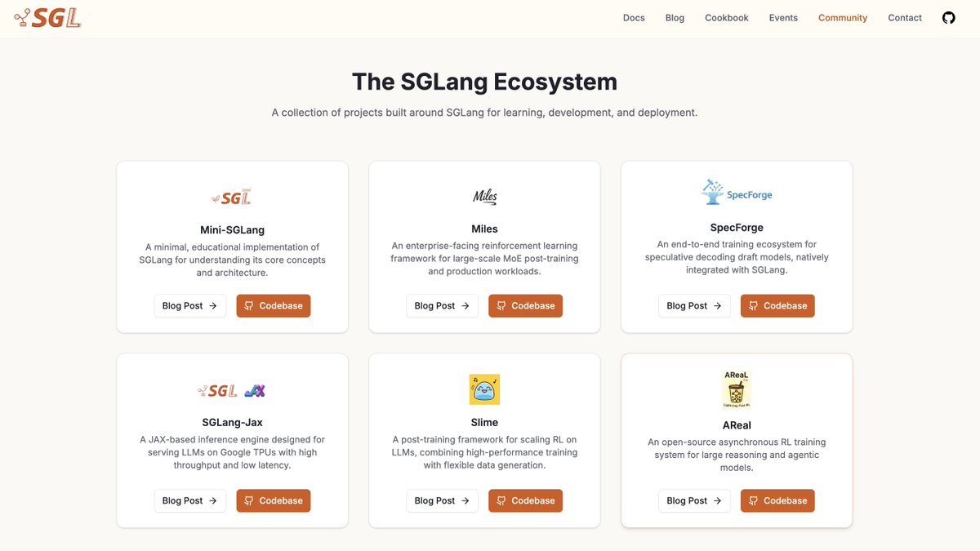Click the Mini-SGLang card title
The height and width of the screenshot is (551, 980).
[x=232, y=229]
